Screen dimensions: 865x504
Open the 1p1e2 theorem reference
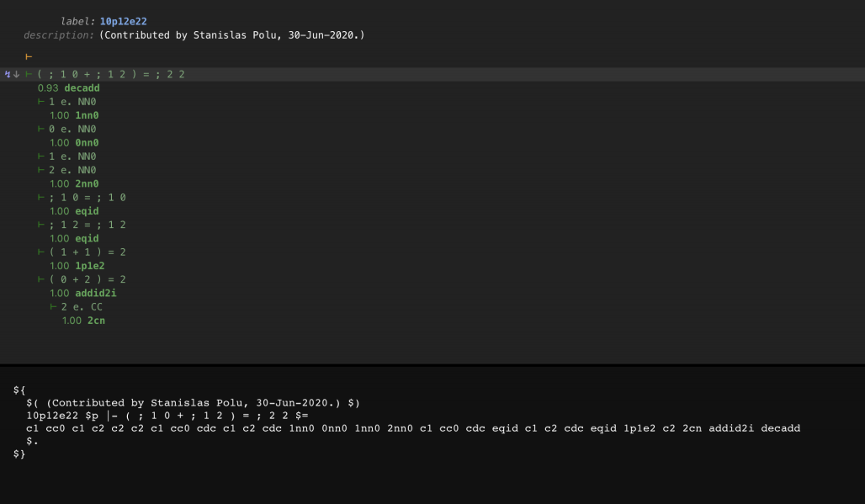pyautogui.click(x=89, y=265)
